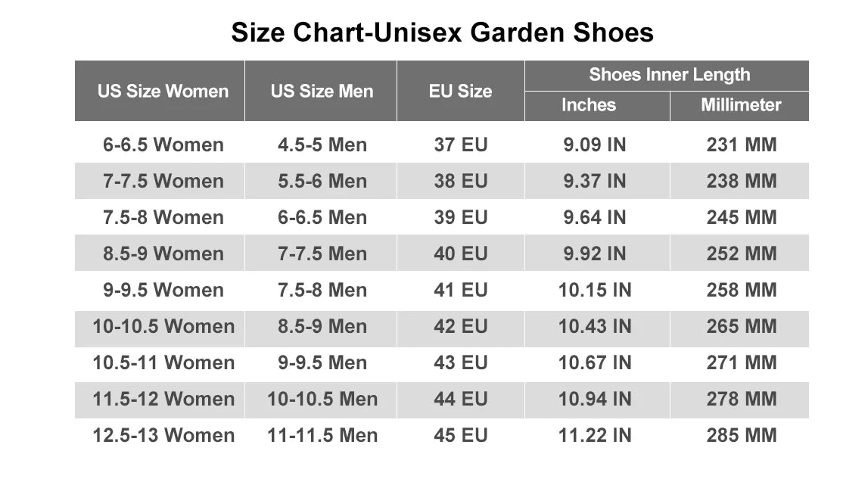Viewport: 868px width, 485px height.
Task: Select the 10.43 IN cell
Action: pos(595,326)
